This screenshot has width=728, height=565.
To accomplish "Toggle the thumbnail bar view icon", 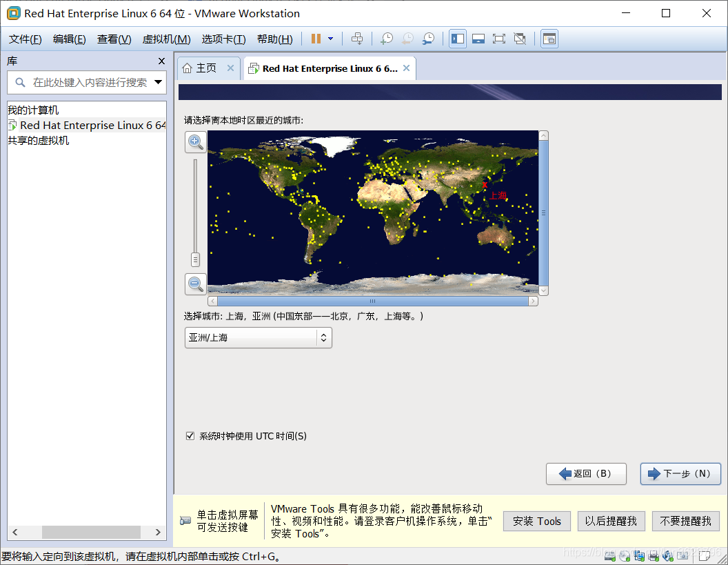I will click(x=478, y=39).
